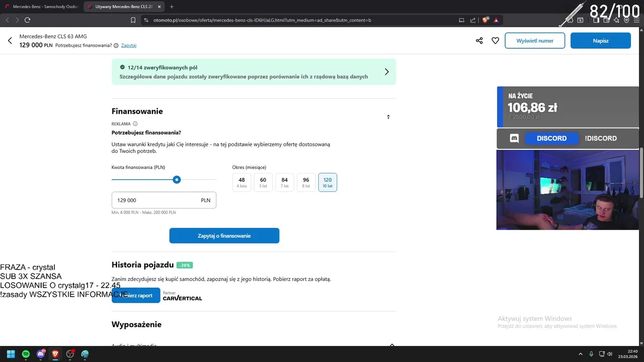Click the Zapytaj o finansowanie button

click(x=224, y=236)
